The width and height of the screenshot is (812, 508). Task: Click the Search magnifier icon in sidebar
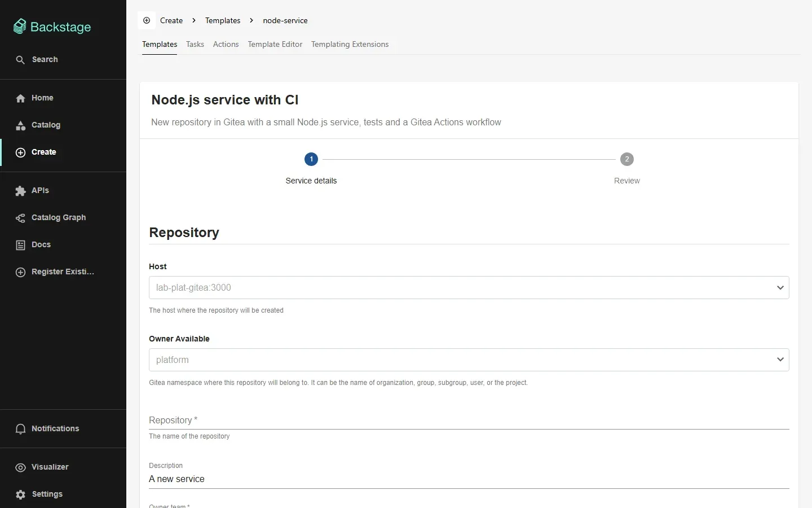coord(20,60)
